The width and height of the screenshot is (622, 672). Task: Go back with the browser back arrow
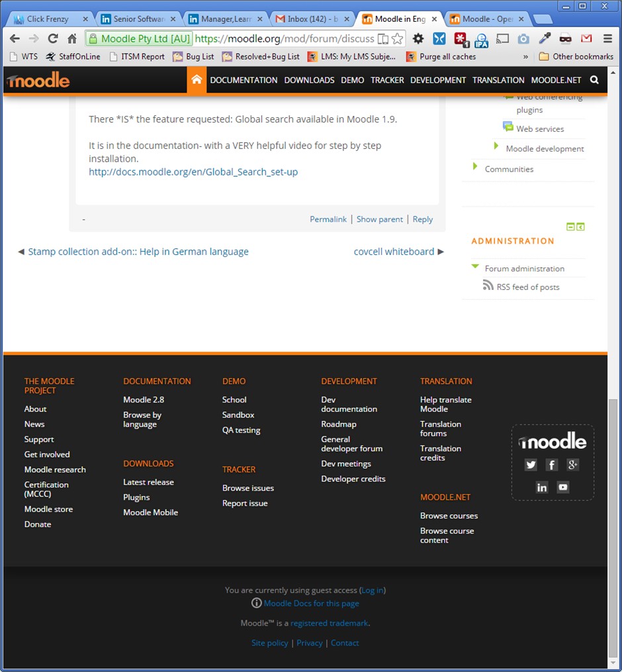15,38
